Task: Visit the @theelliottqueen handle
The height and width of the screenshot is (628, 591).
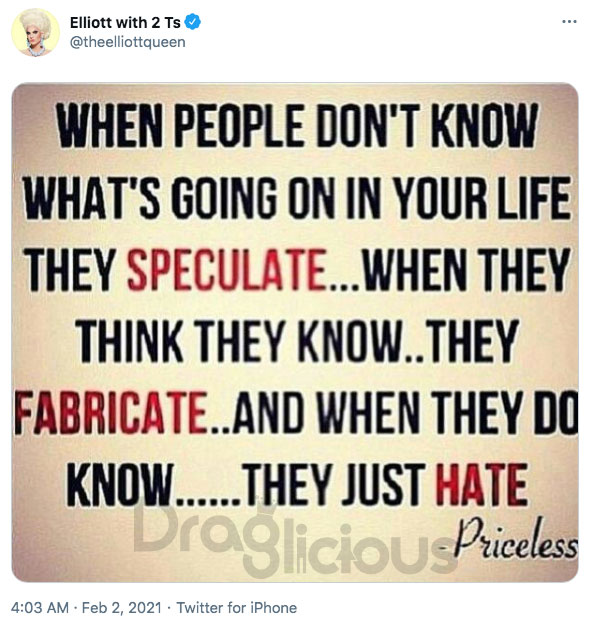Action: point(127,42)
